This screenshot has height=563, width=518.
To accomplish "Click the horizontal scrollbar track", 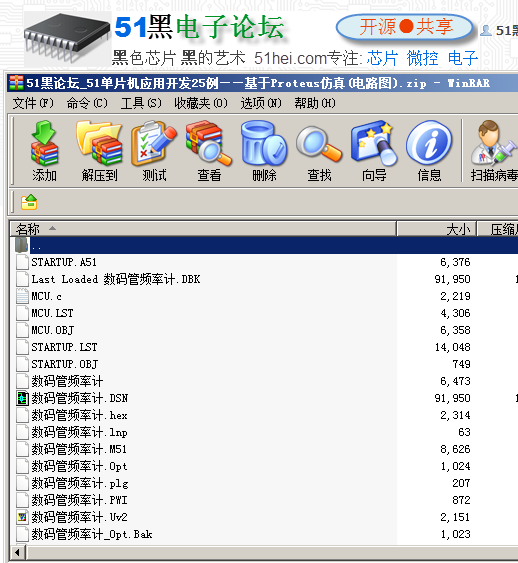I will (x=273, y=552).
